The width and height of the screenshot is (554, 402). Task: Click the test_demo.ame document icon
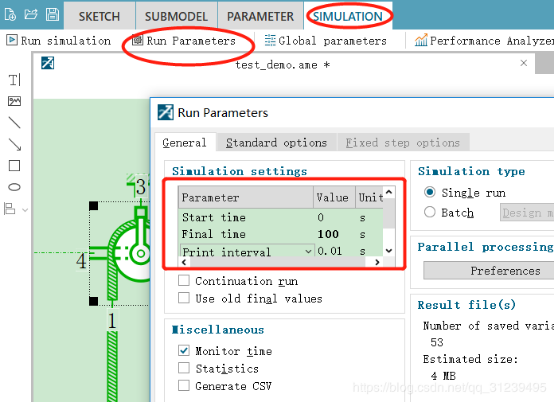pos(48,63)
